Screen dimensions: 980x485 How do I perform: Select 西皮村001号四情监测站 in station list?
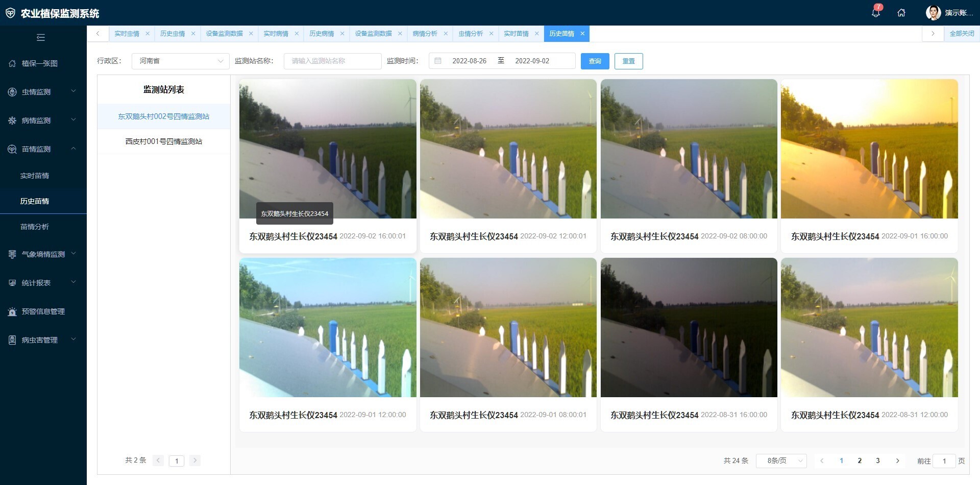(163, 141)
